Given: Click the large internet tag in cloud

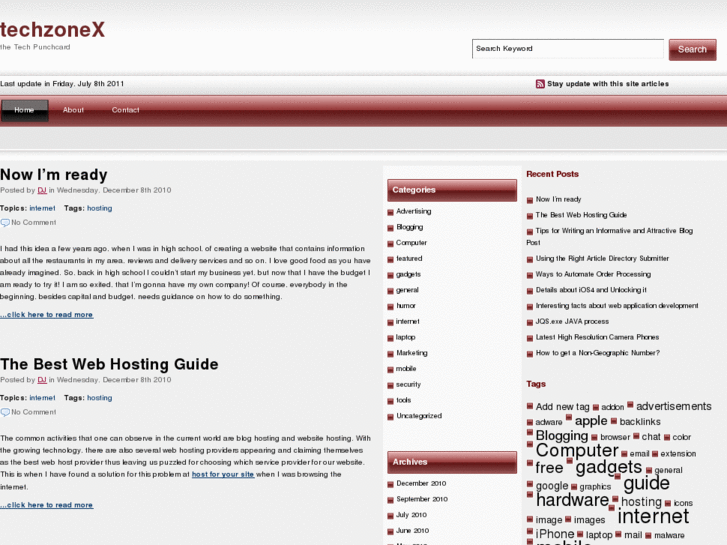Looking at the screenshot, I should 653,516.
